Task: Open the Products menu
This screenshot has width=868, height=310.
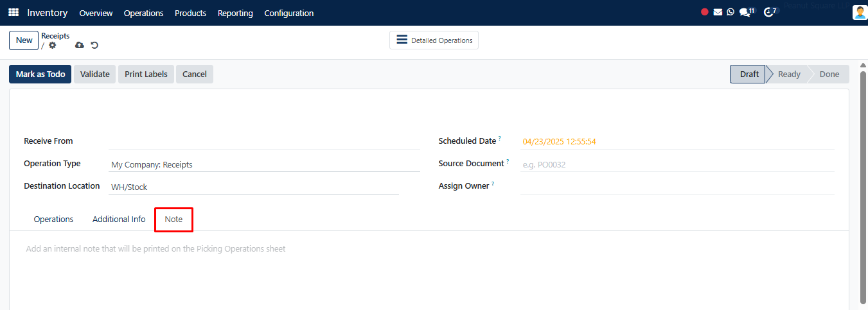Action: tap(190, 13)
